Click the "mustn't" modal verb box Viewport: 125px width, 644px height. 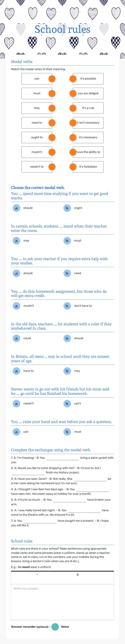37,152
